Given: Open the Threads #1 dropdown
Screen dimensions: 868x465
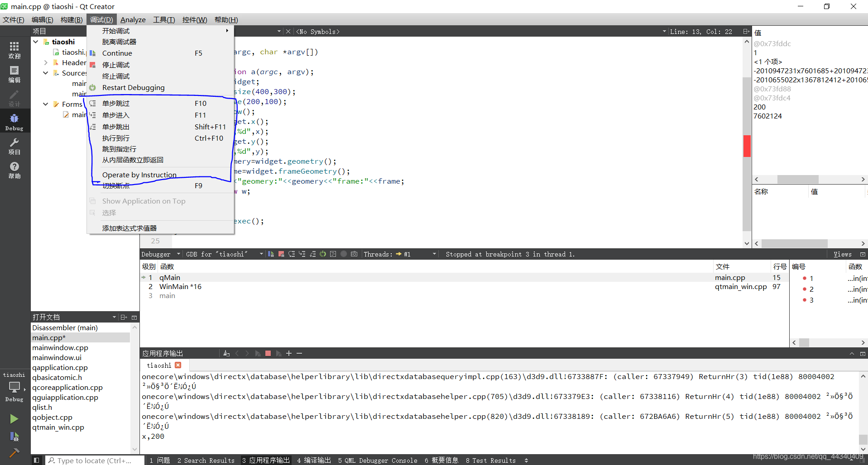Looking at the screenshot, I should coord(399,254).
